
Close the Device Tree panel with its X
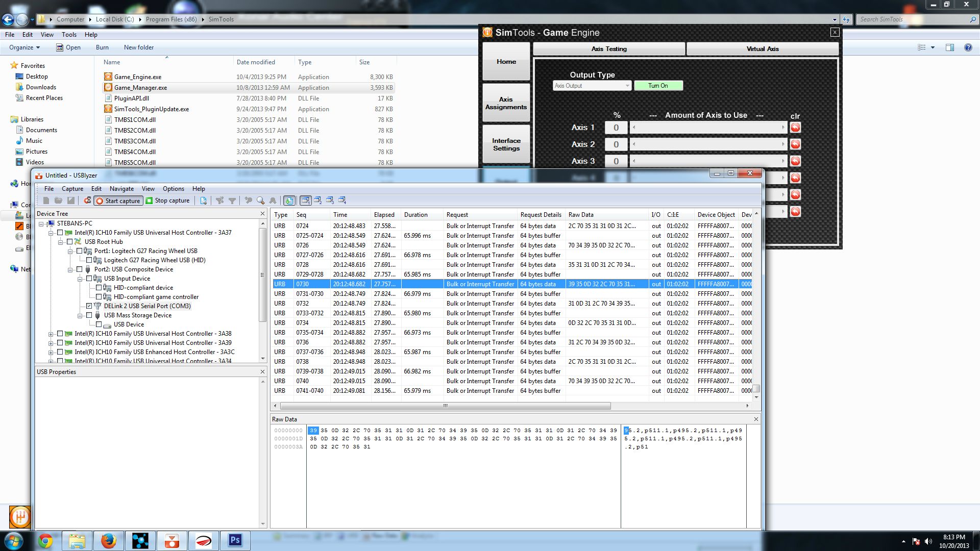(x=263, y=214)
